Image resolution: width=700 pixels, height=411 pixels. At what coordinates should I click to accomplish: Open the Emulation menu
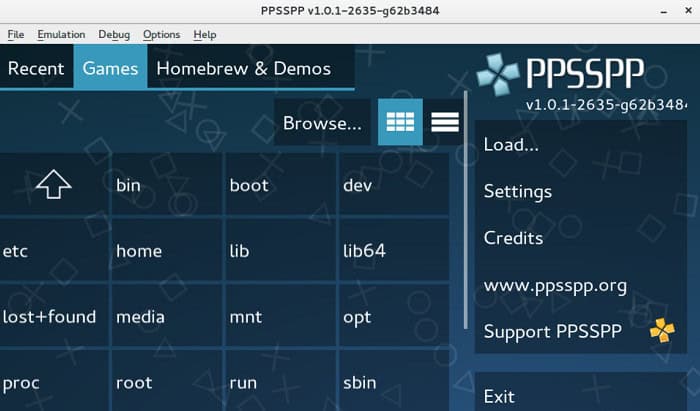[61, 34]
